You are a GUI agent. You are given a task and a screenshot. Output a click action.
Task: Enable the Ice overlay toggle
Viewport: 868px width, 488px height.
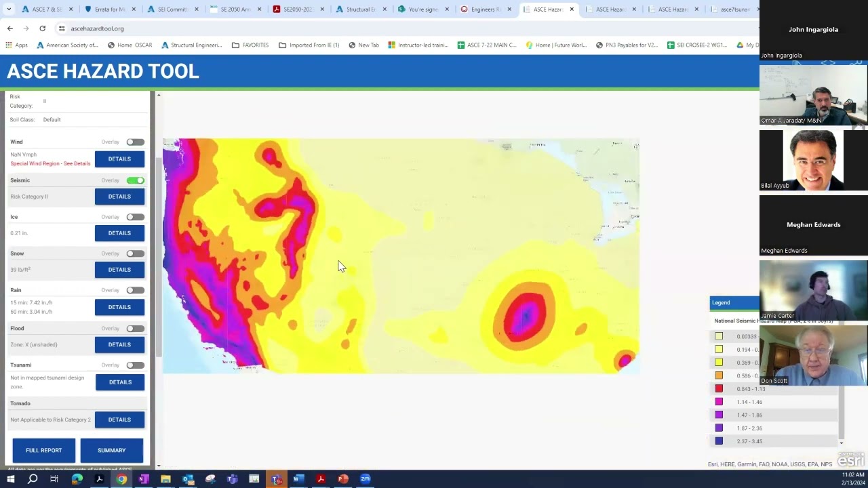click(x=135, y=217)
